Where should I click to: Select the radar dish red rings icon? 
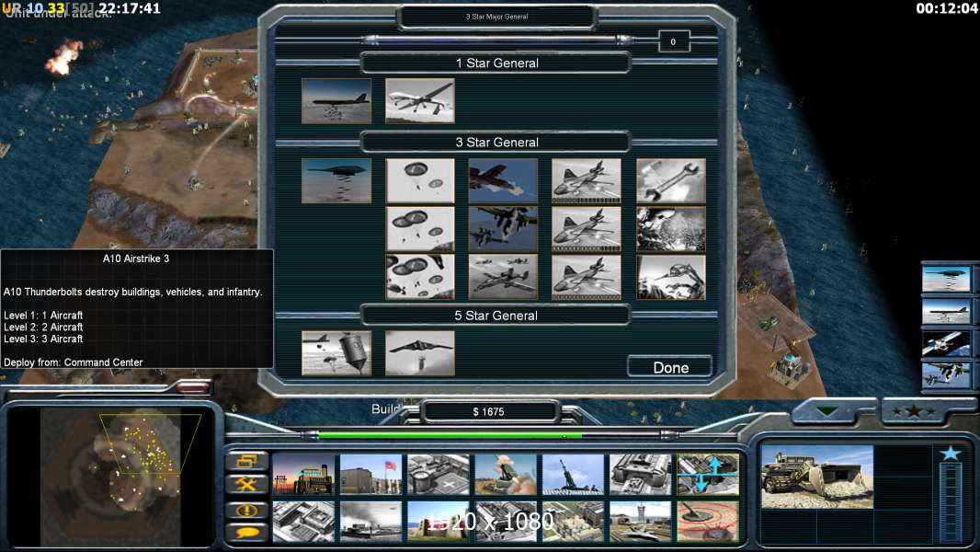tap(708, 521)
